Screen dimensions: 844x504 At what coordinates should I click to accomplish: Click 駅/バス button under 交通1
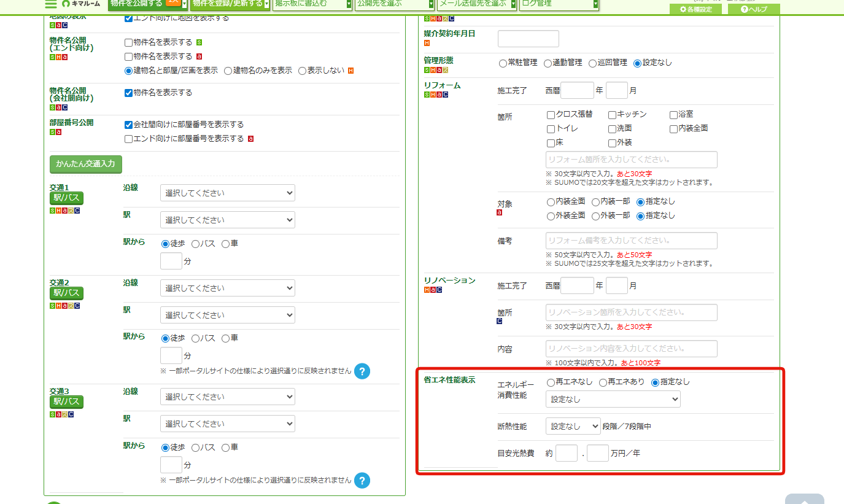coord(66,198)
